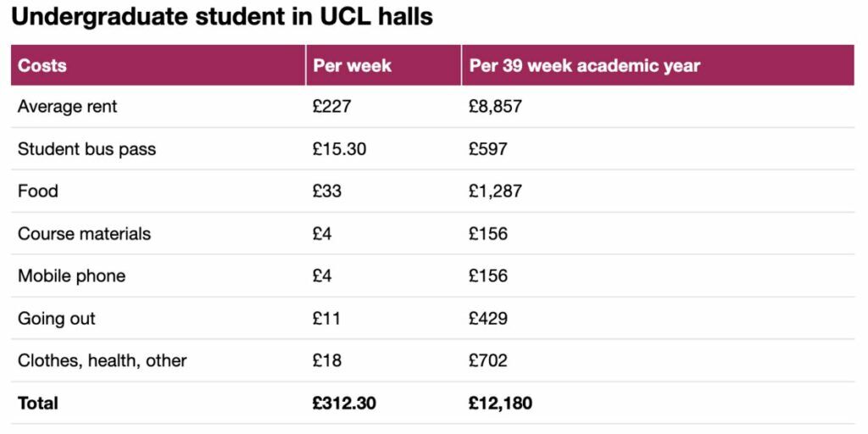Select the £429 yearly going out cost

(488, 318)
